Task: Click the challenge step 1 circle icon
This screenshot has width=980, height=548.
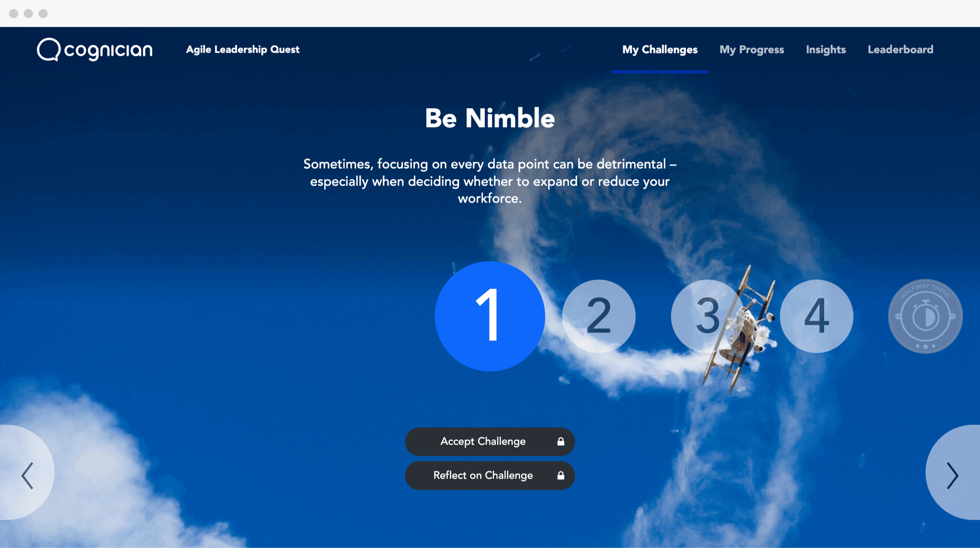Action: 490,316
